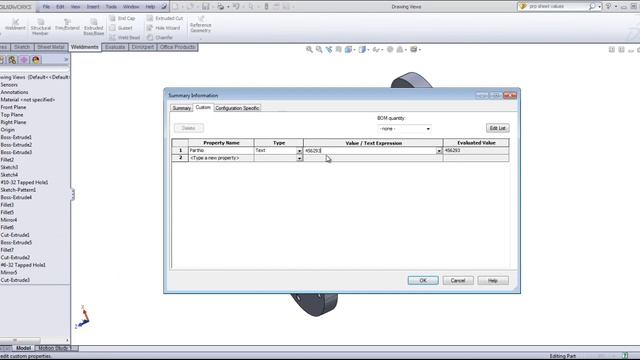Switch to the Summary tab

tap(182, 108)
